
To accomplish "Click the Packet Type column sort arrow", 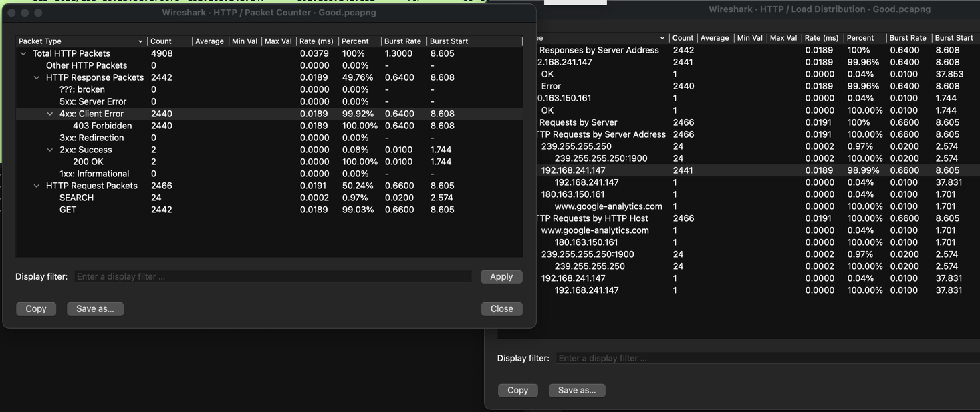I will [140, 41].
